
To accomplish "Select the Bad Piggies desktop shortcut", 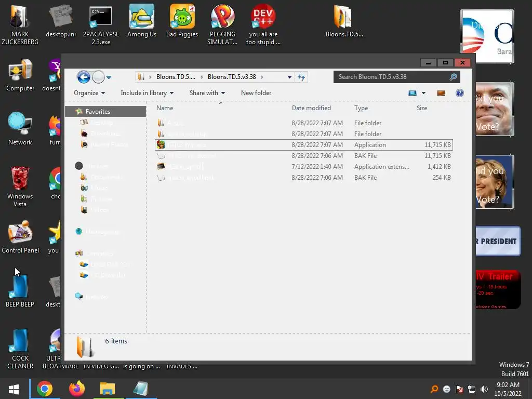I will pos(182,21).
